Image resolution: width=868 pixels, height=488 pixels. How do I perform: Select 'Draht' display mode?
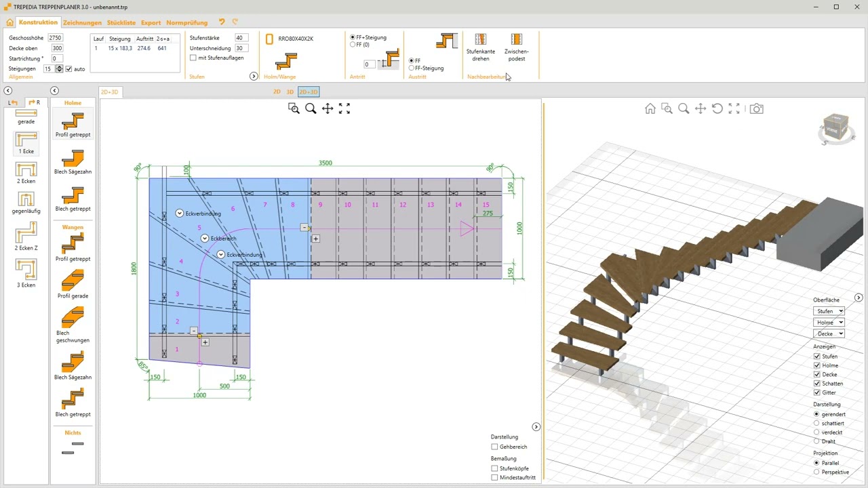click(816, 441)
